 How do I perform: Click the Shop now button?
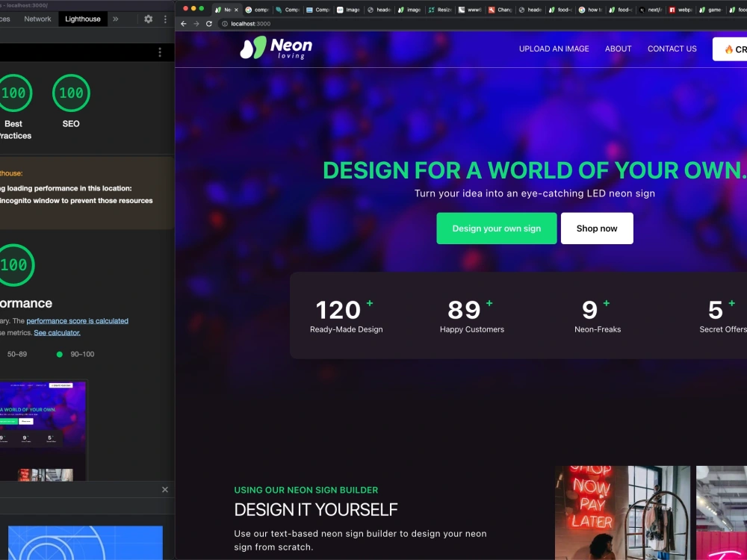[597, 228]
